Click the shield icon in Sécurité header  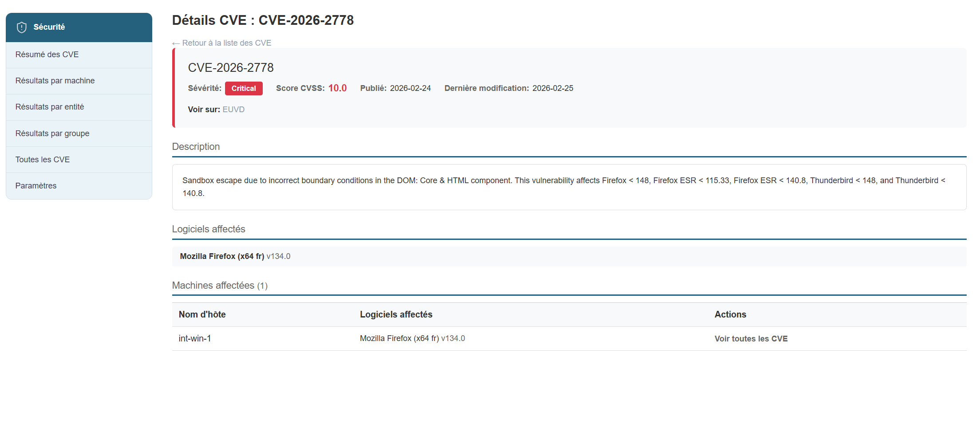[x=21, y=27]
